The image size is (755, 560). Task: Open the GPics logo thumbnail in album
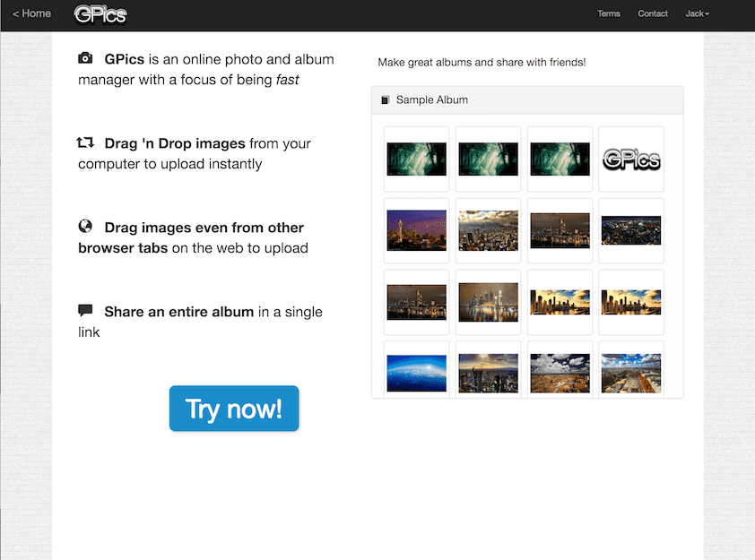coord(631,159)
